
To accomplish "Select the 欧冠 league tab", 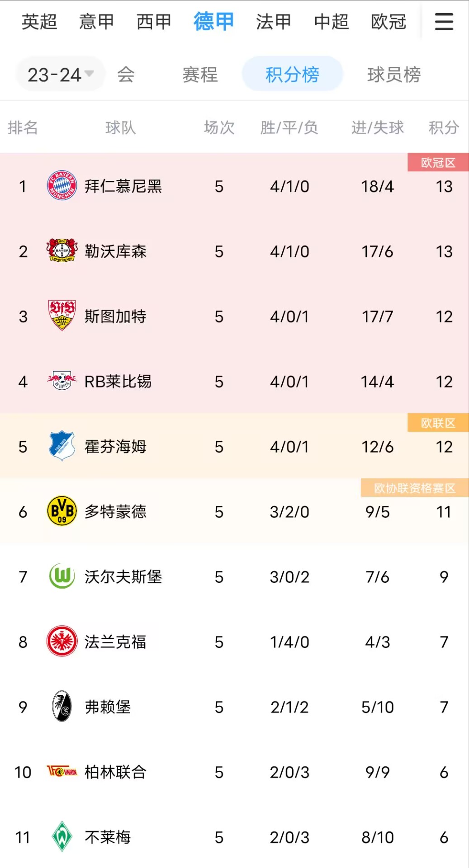I will (388, 21).
